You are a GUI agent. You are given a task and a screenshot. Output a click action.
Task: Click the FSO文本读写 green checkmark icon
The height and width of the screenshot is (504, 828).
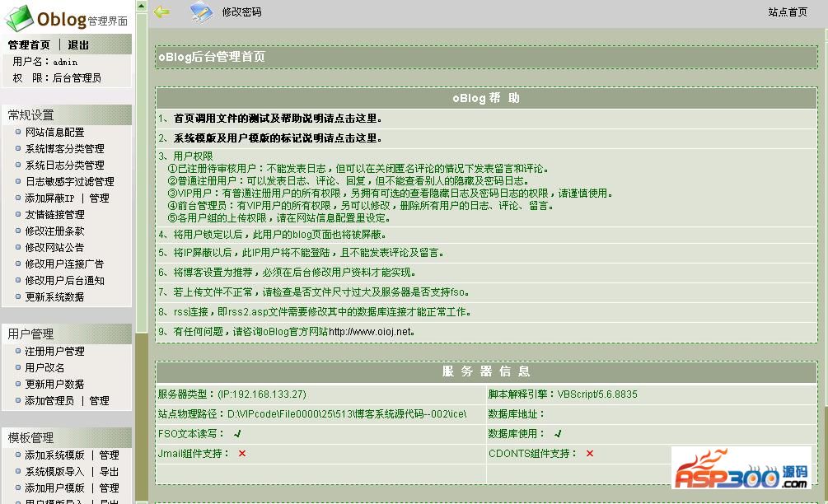[x=237, y=434]
